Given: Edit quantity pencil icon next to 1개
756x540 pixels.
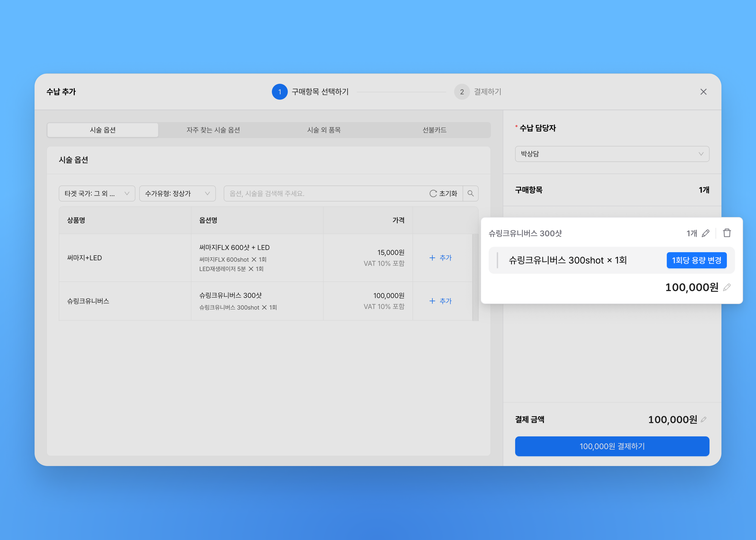Looking at the screenshot, I should point(705,233).
